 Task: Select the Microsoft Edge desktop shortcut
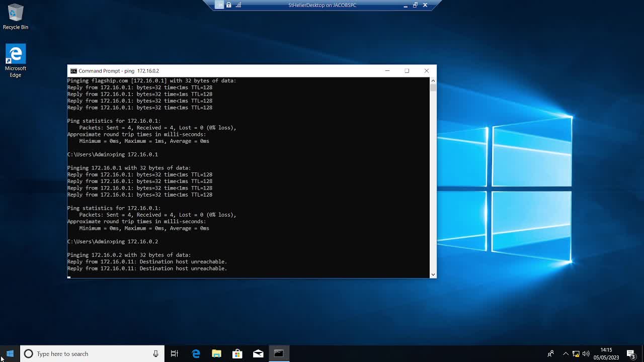[x=16, y=61]
